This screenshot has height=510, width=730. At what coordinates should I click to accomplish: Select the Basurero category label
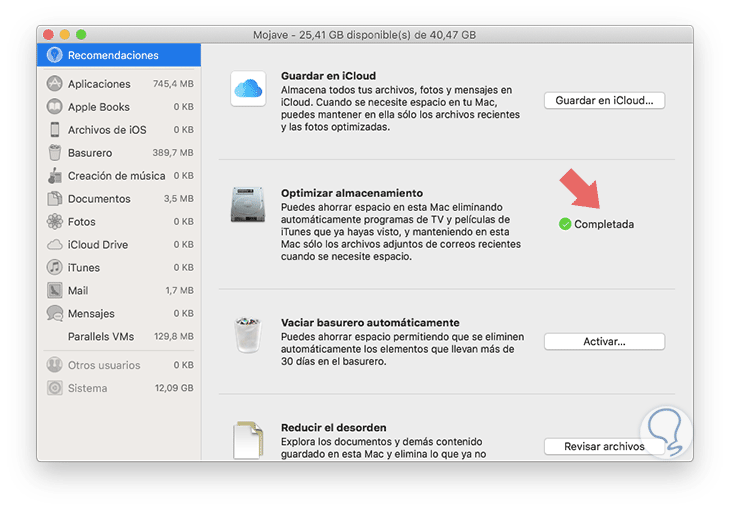pos(90,153)
